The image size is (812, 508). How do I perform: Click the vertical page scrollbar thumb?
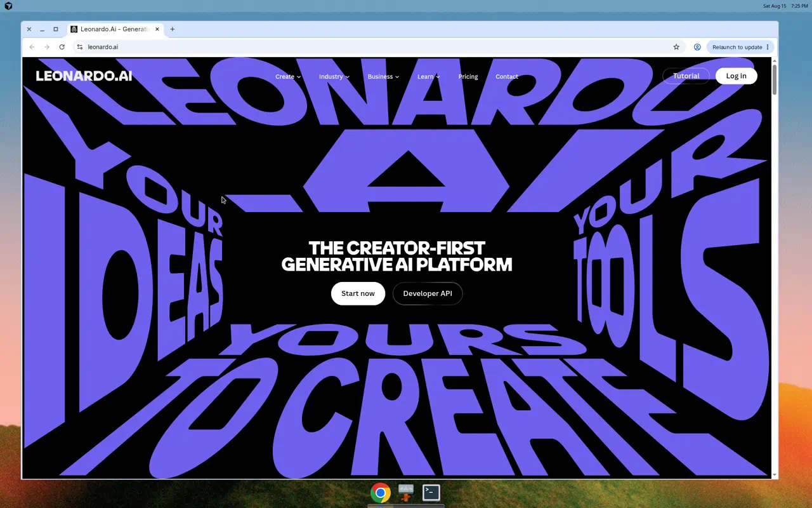click(774, 80)
